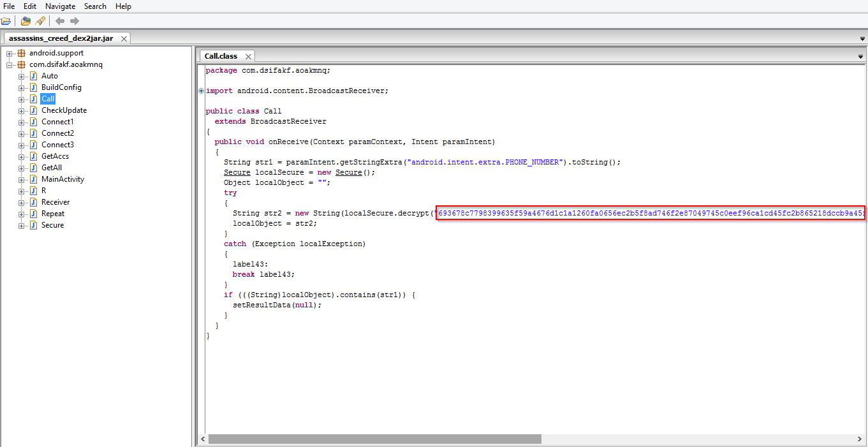Expand the android.support package node
This screenshot has width=868, height=447.
point(10,53)
